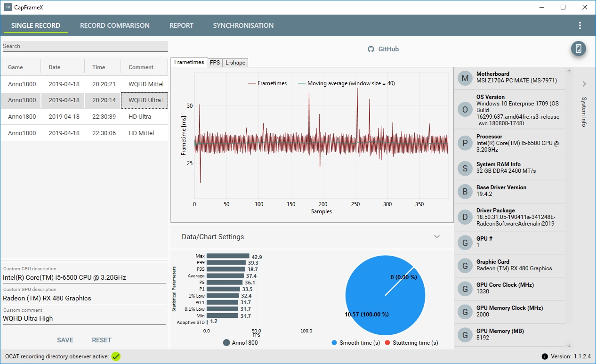The image size is (596, 364).
Task: Click the 32 GB DDR4 2400 MT/s text
Action: pos(506,171)
